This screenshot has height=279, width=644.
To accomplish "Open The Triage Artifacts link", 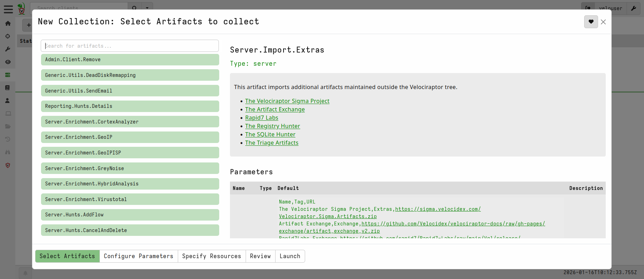I will pyautogui.click(x=272, y=143).
